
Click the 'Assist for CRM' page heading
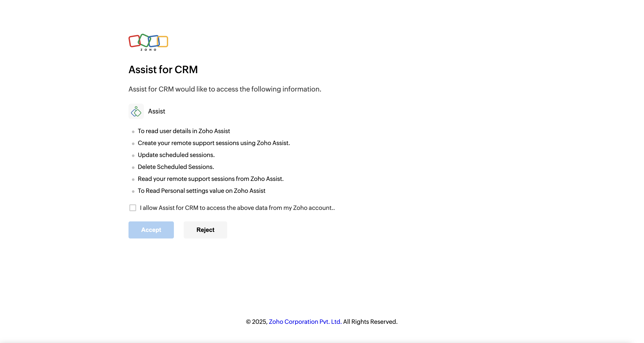163,70
